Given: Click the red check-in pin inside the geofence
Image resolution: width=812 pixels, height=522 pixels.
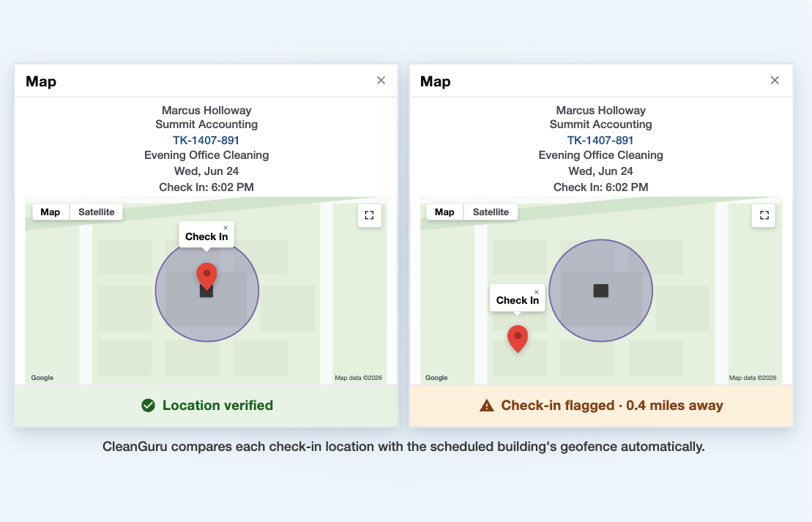Looking at the screenshot, I should (x=206, y=276).
